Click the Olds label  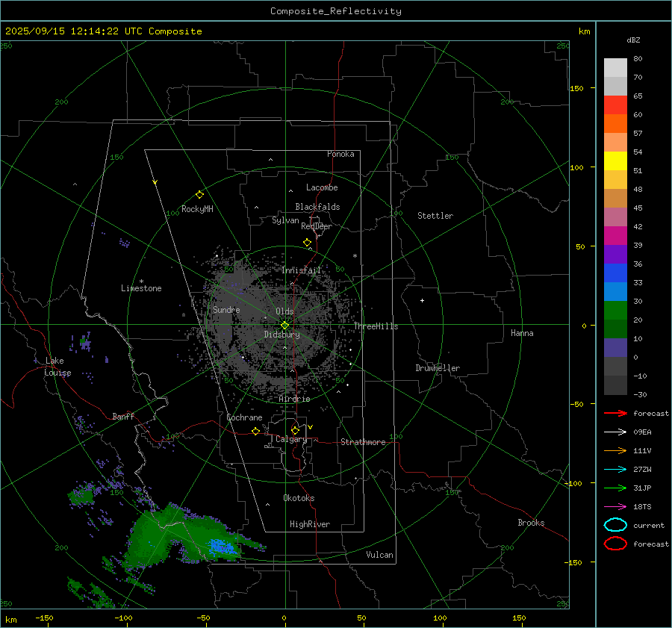(284, 311)
